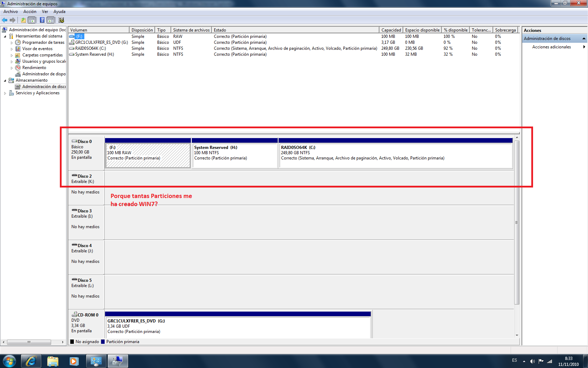This screenshot has width=588, height=368.
Task: Open the Ver menu
Action: click(45, 12)
